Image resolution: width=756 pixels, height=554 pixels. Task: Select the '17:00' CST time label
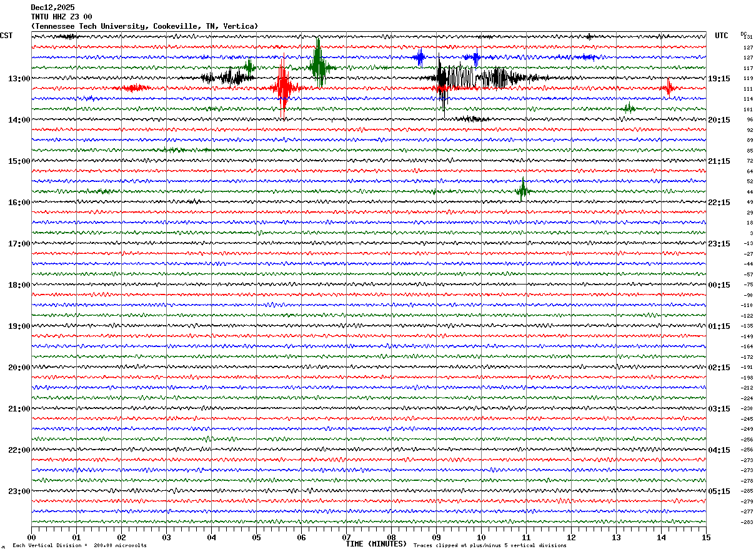(x=19, y=244)
